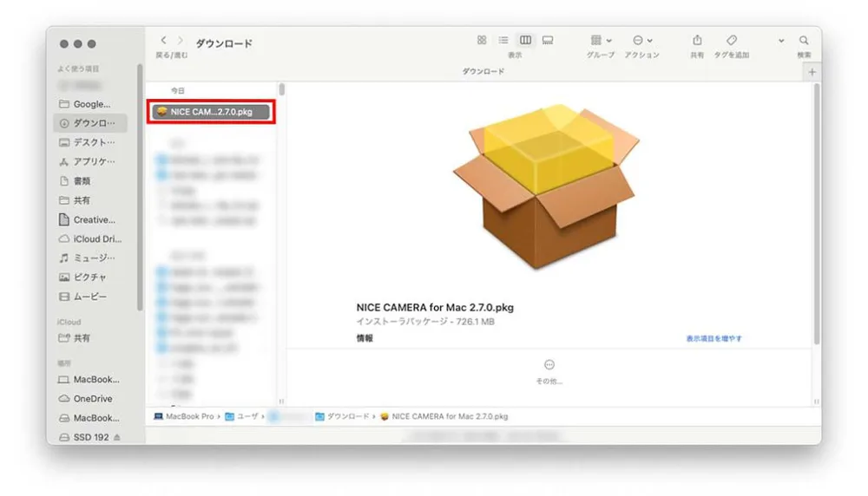The width and height of the screenshot is (868, 496).
Task: Expand the toolbar overflow chevron
Action: tap(781, 41)
